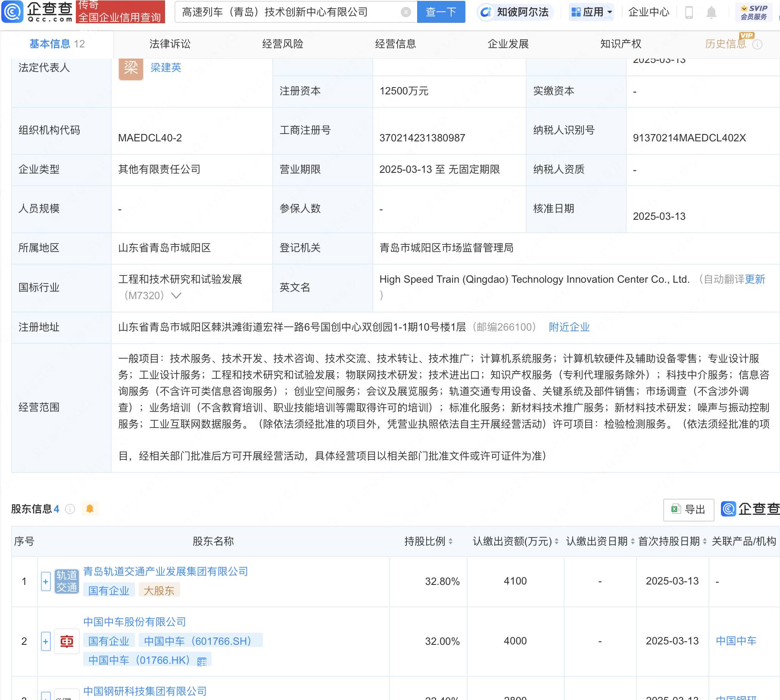780x700 pixels.
Task: Click 大股东 tag on first shareholder
Action: tap(159, 591)
